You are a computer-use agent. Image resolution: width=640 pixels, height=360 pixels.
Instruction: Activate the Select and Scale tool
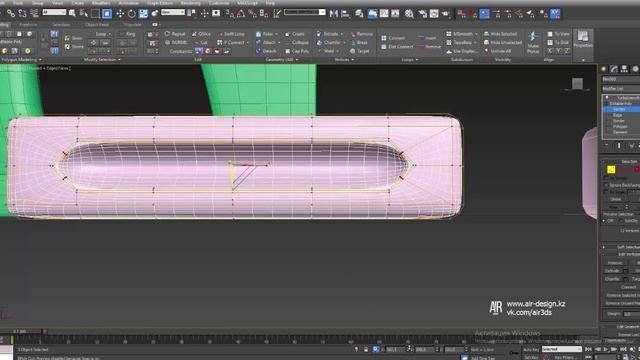[x=143, y=13]
